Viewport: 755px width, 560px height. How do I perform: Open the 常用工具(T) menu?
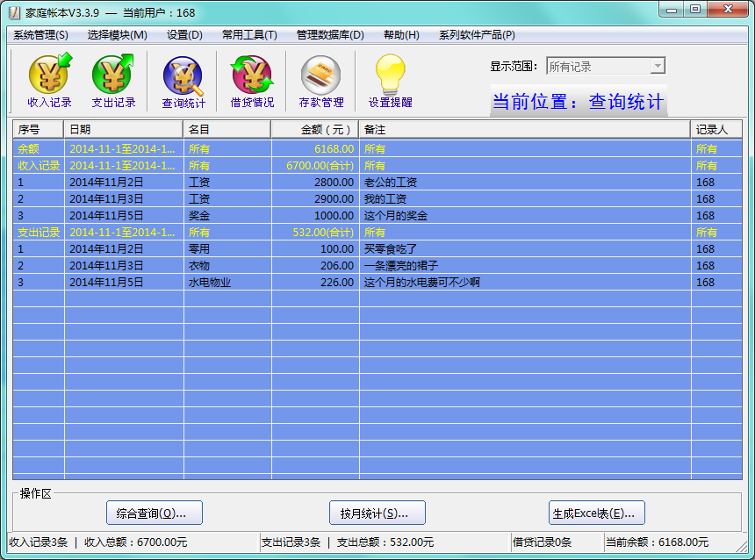(x=249, y=35)
